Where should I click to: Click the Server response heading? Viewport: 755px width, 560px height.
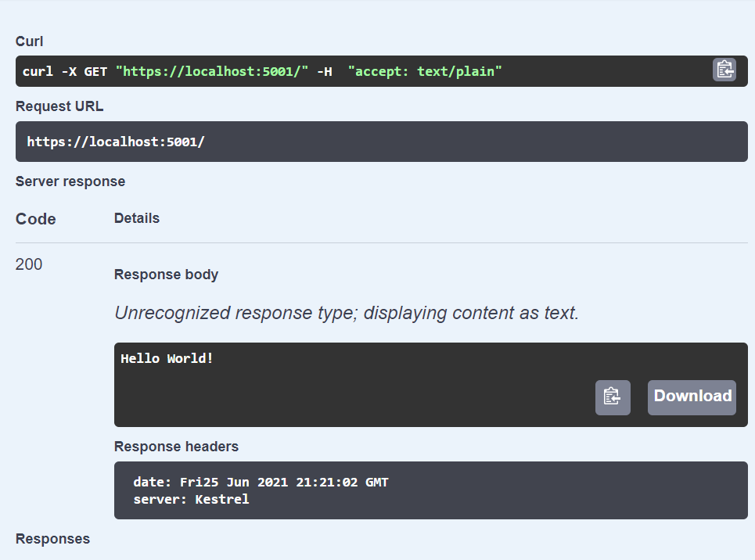pyautogui.click(x=70, y=181)
